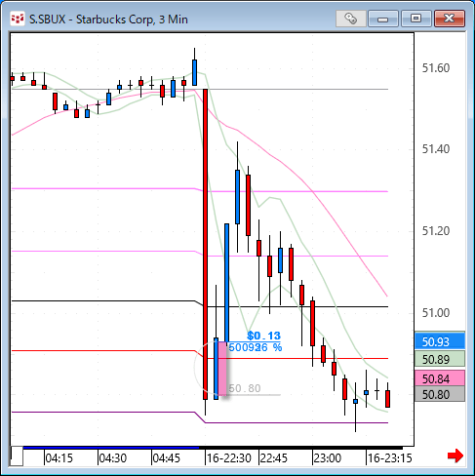Viewport: 475px width, 476px height.
Task: Click the chain link icon button
Action: click(x=351, y=19)
